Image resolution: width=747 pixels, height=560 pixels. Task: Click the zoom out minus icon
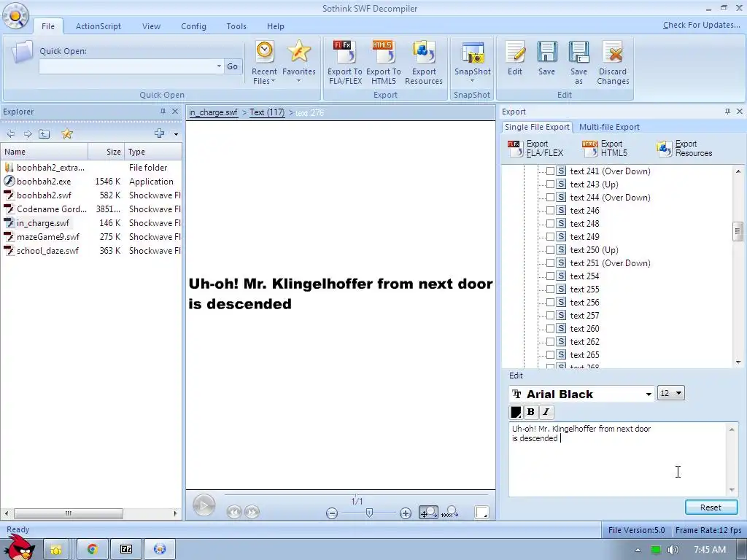click(x=332, y=513)
